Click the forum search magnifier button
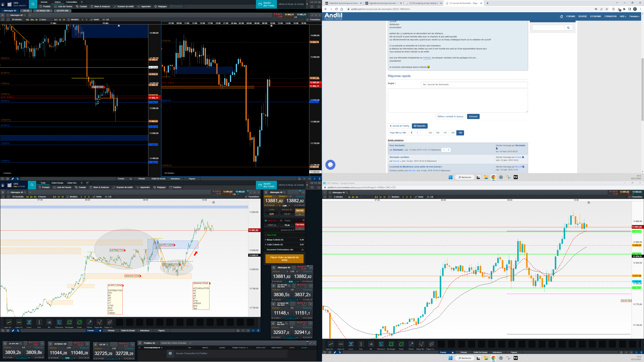The width and height of the screenshot is (644, 362). [568, 28]
